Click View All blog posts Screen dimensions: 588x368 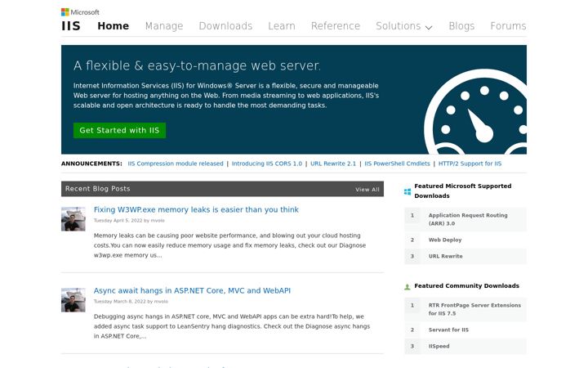pyautogui.click(x=367, y=189)
